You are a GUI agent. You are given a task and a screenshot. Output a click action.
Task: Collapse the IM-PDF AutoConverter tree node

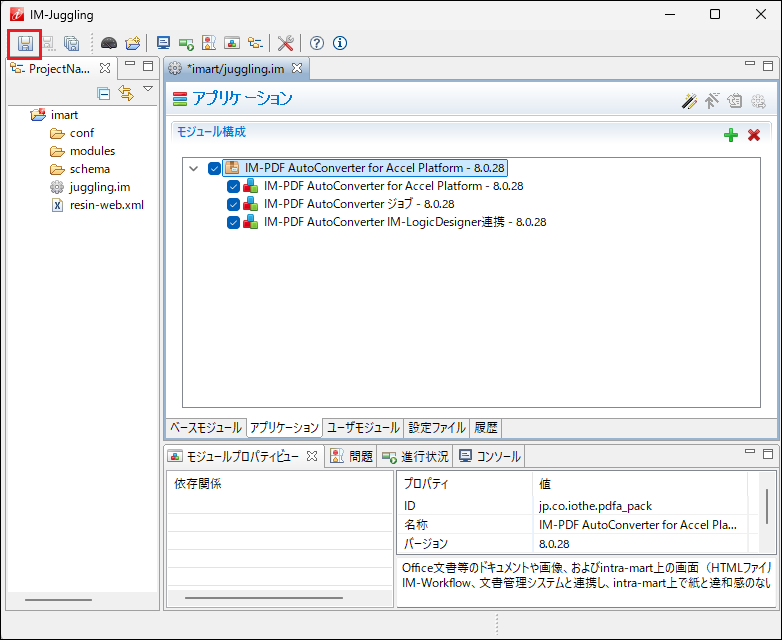tap(194, 168)
